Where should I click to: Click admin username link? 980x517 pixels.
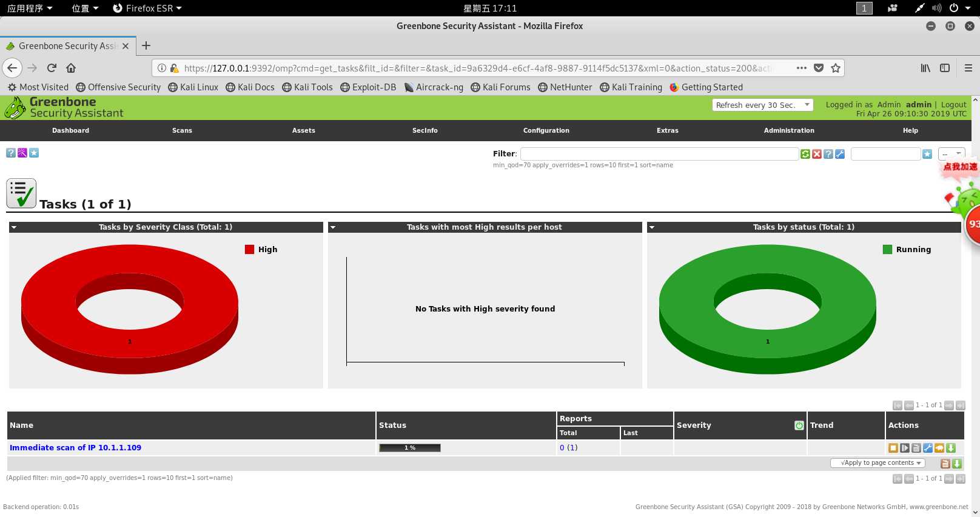click(x=918, y=104)
